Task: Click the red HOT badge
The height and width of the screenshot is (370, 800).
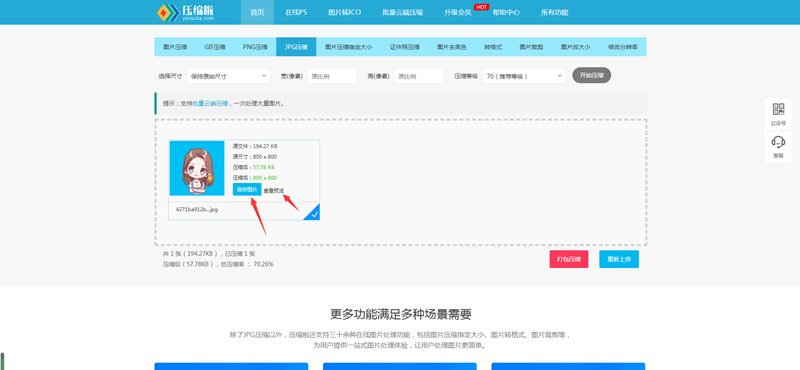Action: point(481,7)
